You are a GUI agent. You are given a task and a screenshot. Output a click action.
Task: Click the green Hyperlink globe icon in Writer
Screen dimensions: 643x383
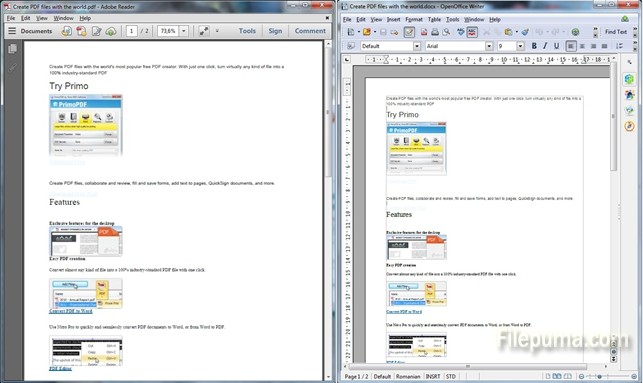[x=575, y=32]
